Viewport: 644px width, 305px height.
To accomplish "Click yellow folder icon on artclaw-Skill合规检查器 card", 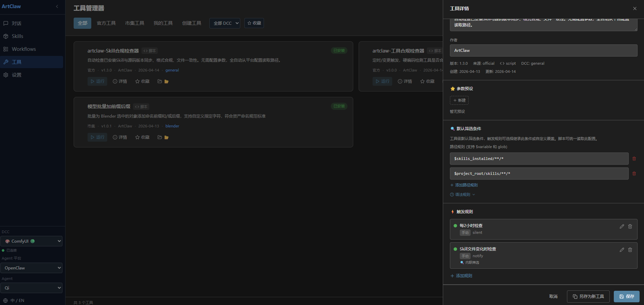I will pyautogui.click(x=166, y=81).
